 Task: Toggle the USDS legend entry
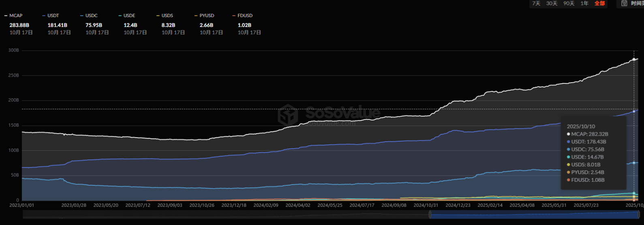pos(167,16)
